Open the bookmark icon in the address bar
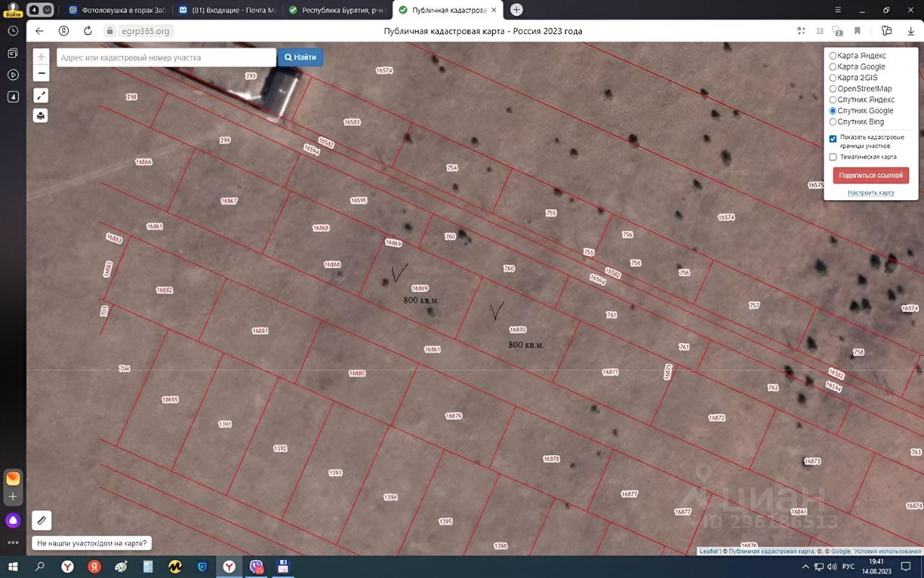This screenshot has height=578, width=924. pos(857,31)
